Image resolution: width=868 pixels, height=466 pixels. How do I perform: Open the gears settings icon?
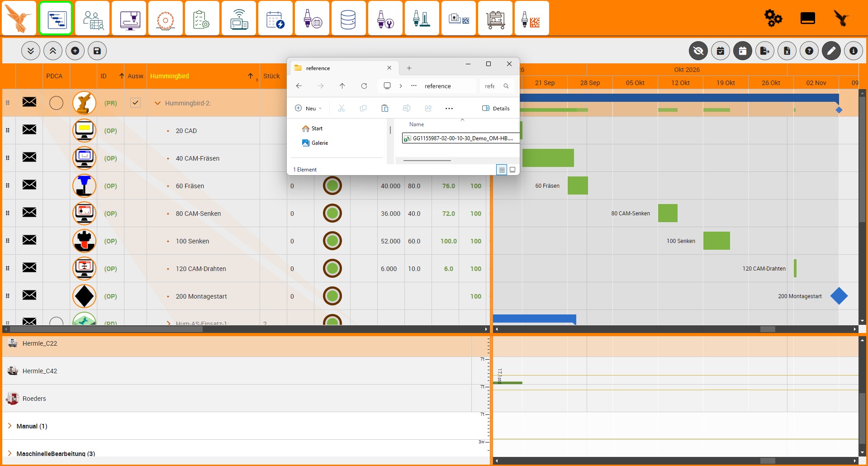point(773,19)
